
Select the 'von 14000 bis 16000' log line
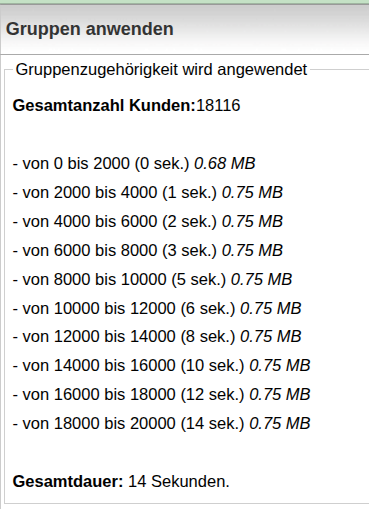[x=162, y=366]
